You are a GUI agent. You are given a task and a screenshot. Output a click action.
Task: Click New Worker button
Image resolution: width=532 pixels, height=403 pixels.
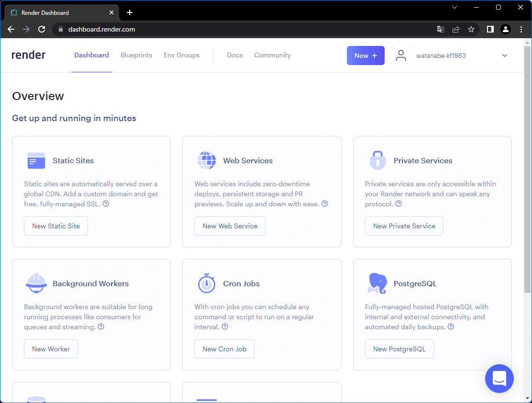click(x=51, y=349)
